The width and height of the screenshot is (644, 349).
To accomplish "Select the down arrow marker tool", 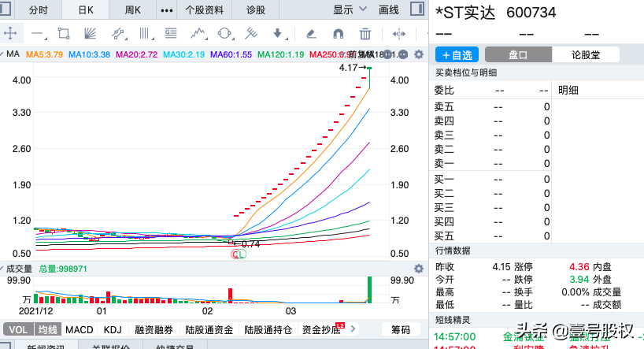I will 279,34.
